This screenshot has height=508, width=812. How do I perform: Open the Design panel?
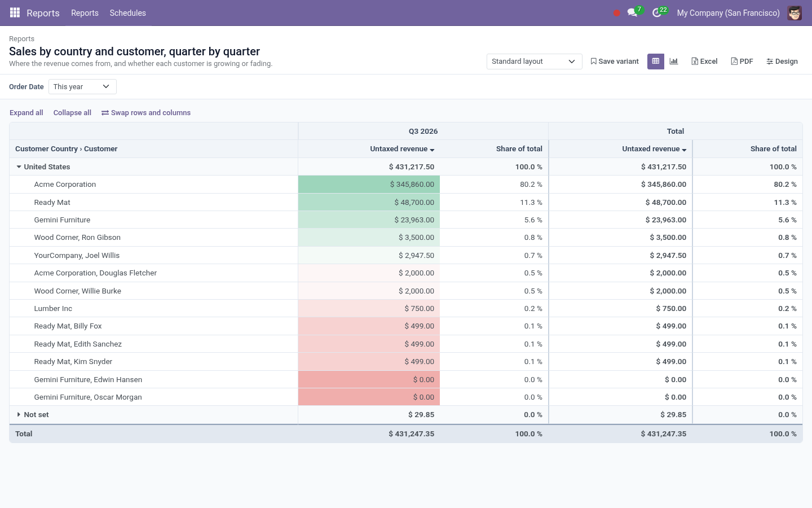pyautogui.click(x=782, y=62)
